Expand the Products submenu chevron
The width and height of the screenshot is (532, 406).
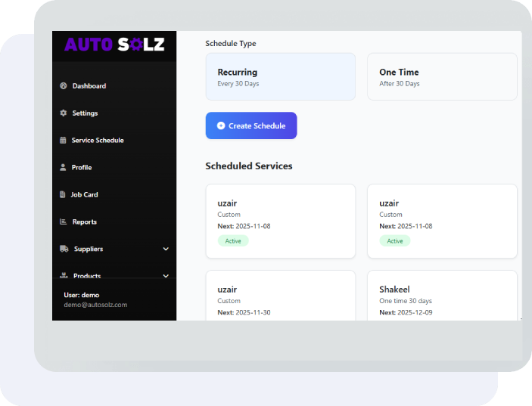[166, 276]
